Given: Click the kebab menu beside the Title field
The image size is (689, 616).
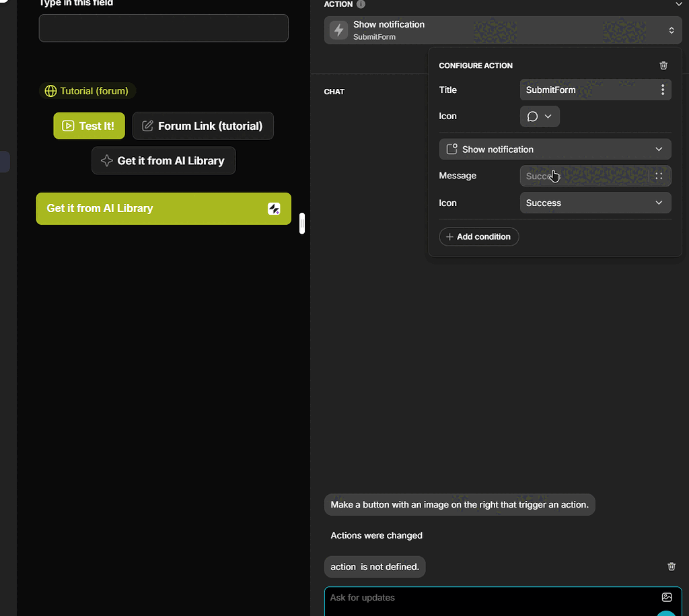Looking at the screenshot, I should click(x=662, y=90).
